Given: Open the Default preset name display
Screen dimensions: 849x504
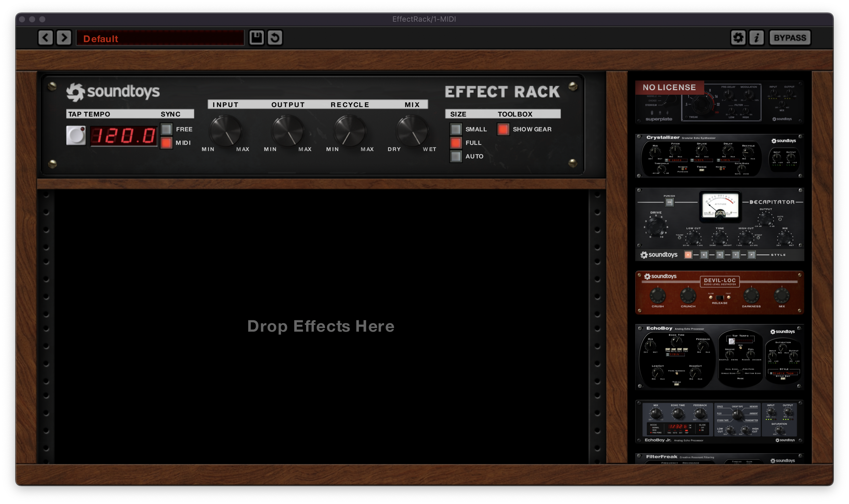Looking at the screenshot, I should [160, 38].
